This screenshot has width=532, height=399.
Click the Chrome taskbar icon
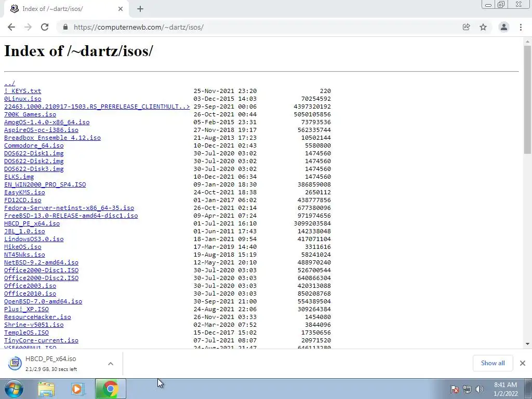pyautogui.click(x=110, y=389)
